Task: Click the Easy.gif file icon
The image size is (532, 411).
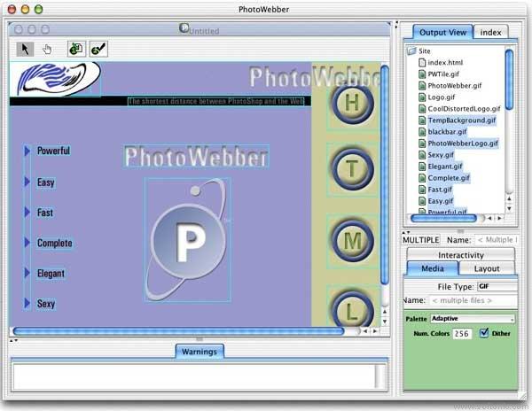Action: (x=422, y=201)
